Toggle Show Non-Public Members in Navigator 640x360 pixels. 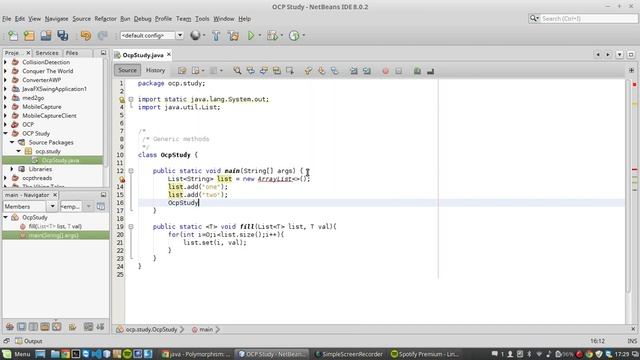(x=45, y=327)
